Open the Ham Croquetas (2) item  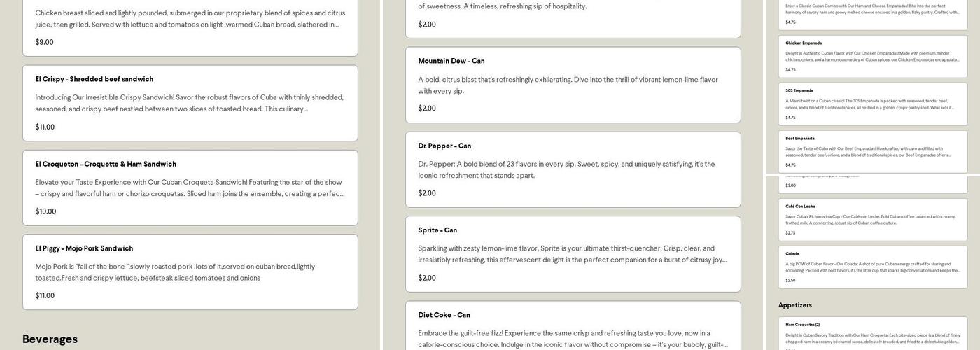point(872,333)
